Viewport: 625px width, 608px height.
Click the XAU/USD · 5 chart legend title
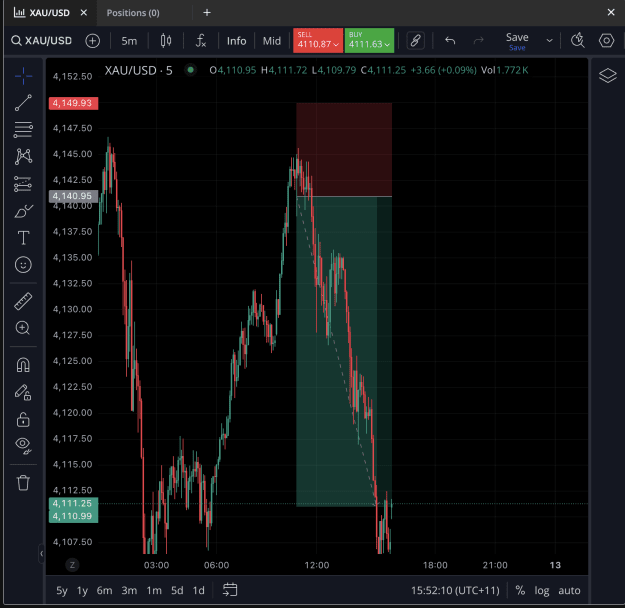click(x=138, y=71)
